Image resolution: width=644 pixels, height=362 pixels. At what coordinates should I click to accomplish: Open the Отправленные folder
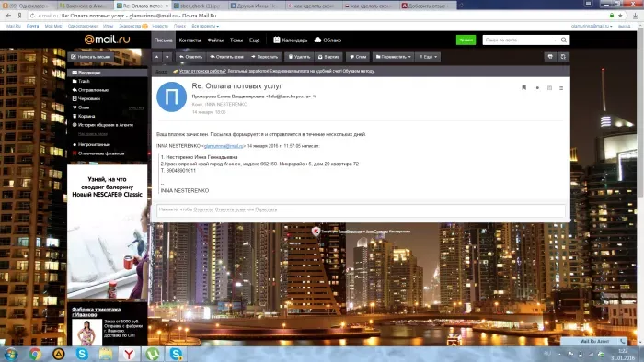point(93,90)
